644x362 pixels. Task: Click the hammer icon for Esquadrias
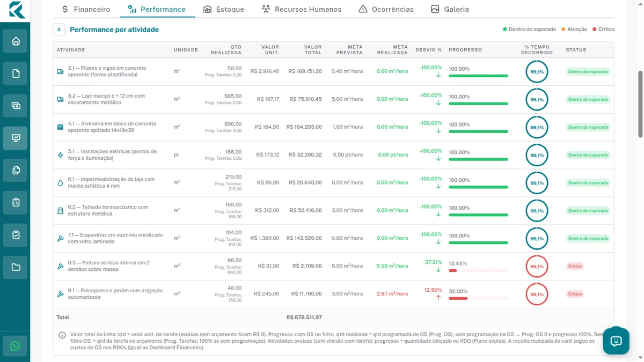point(60,239)
